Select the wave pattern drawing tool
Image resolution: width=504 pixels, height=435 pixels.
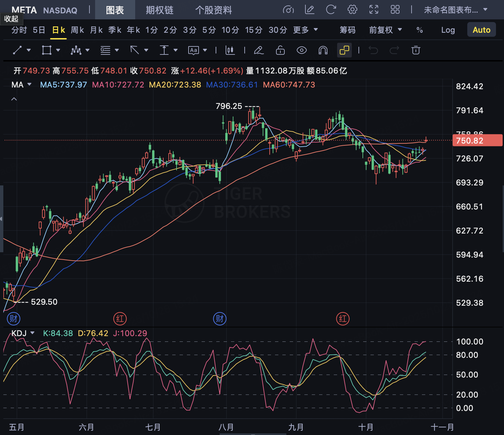pyautogui.click(x=76, y=50)
